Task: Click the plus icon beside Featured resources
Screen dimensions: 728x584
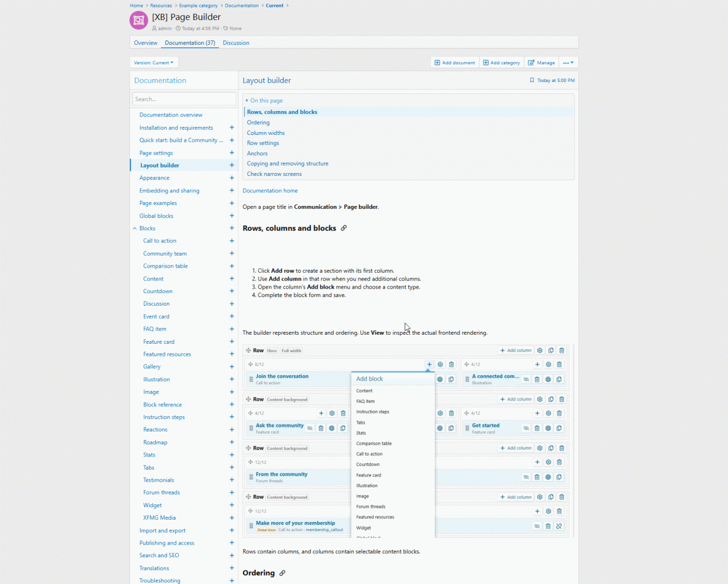Action: pos(231,354)
